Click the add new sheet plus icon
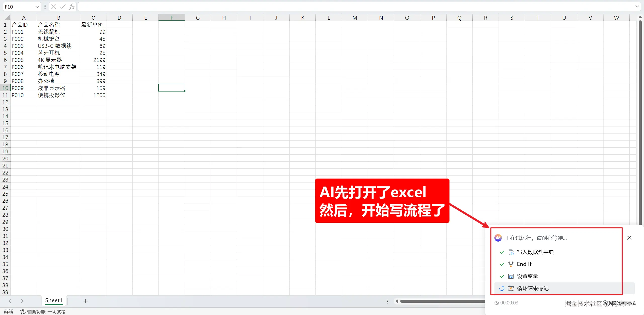644x315 pixels. [86, 301]
